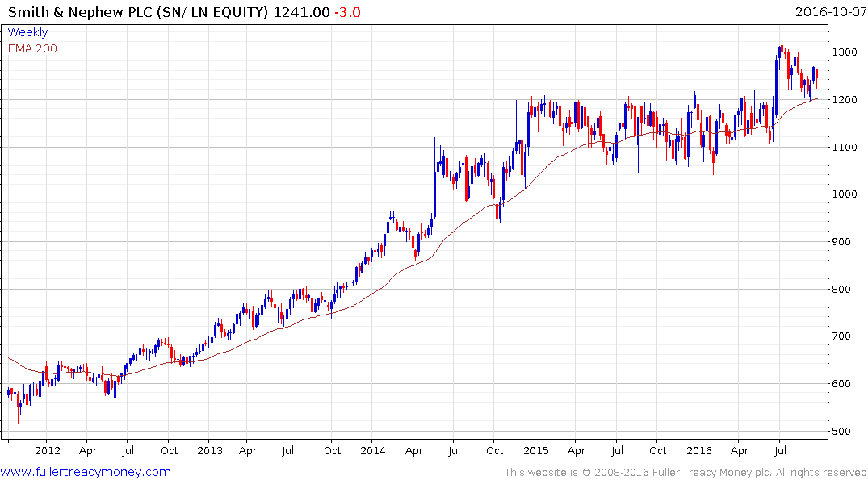Click the EMA 200 legend label
Screen dimensions: 868x484
(x=32, y=48)
